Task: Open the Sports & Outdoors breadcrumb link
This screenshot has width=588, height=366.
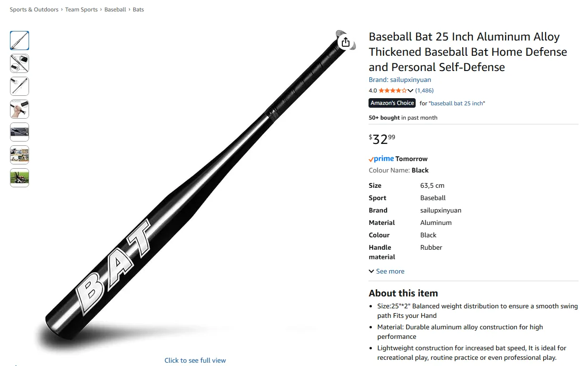Action: click(x=34, y=9)
